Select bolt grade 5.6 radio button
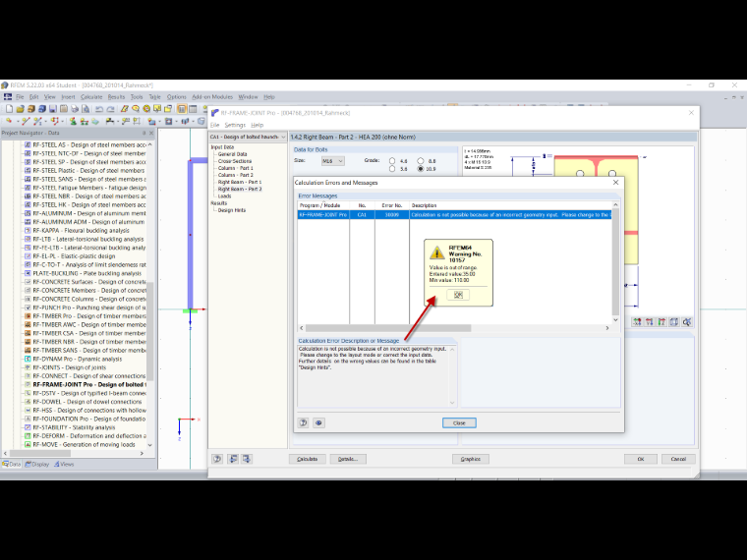This screenshot has width=747, height=560. coord(392,169)
